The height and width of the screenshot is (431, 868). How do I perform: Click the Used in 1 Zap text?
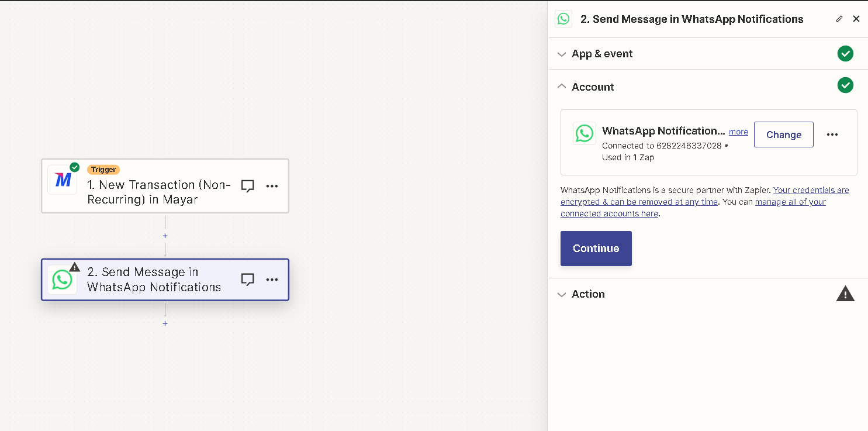click(x=628, y=157)
